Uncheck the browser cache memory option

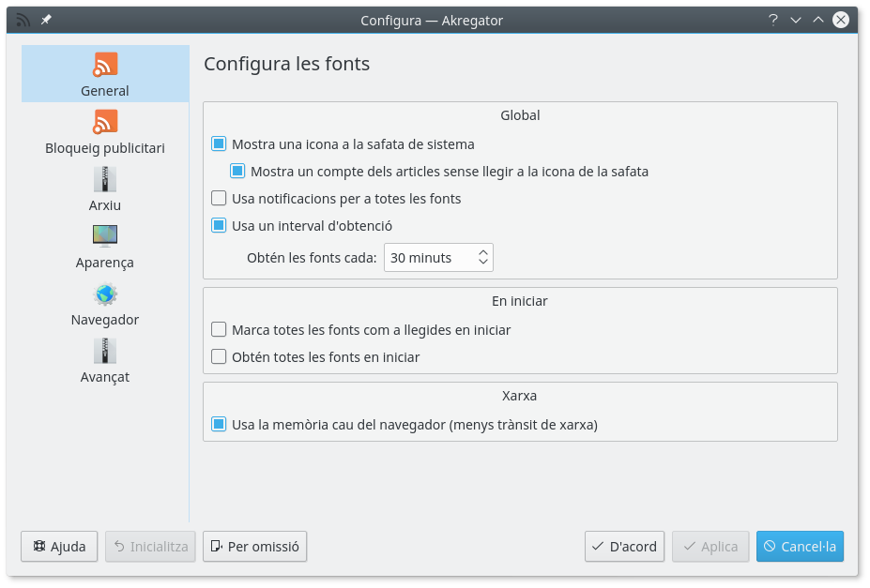point(219,425)
